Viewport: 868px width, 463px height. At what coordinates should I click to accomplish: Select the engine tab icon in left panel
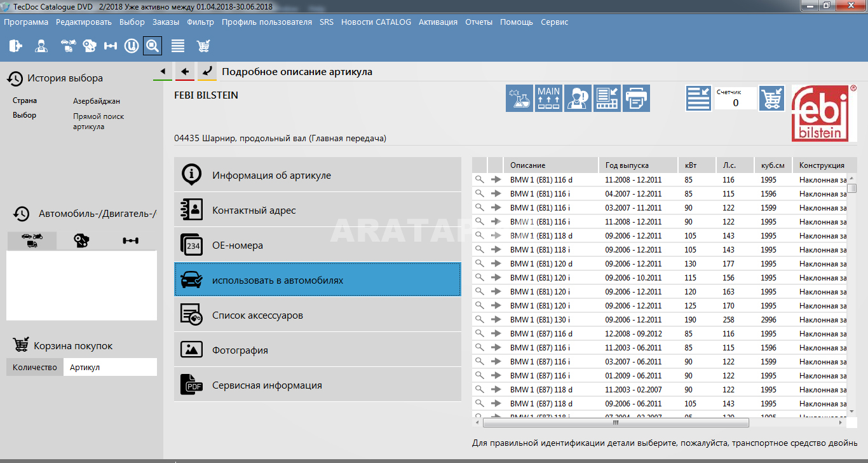point(81,240)
